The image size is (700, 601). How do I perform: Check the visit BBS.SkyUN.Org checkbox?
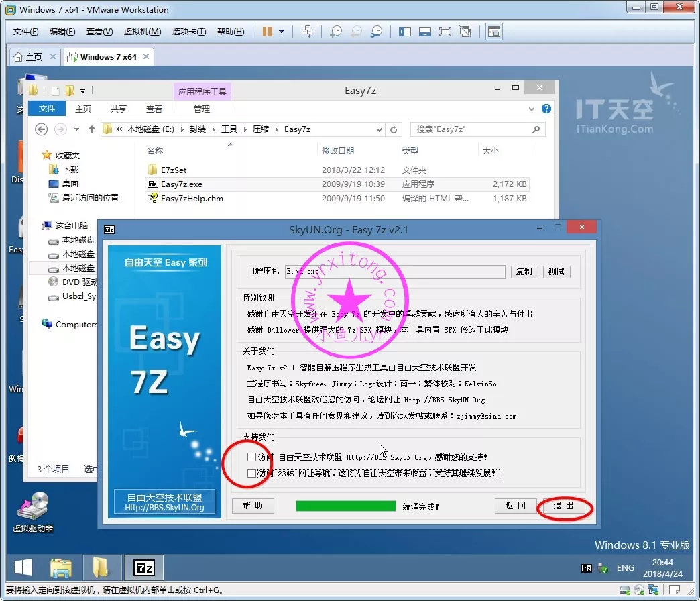(251, 457)
